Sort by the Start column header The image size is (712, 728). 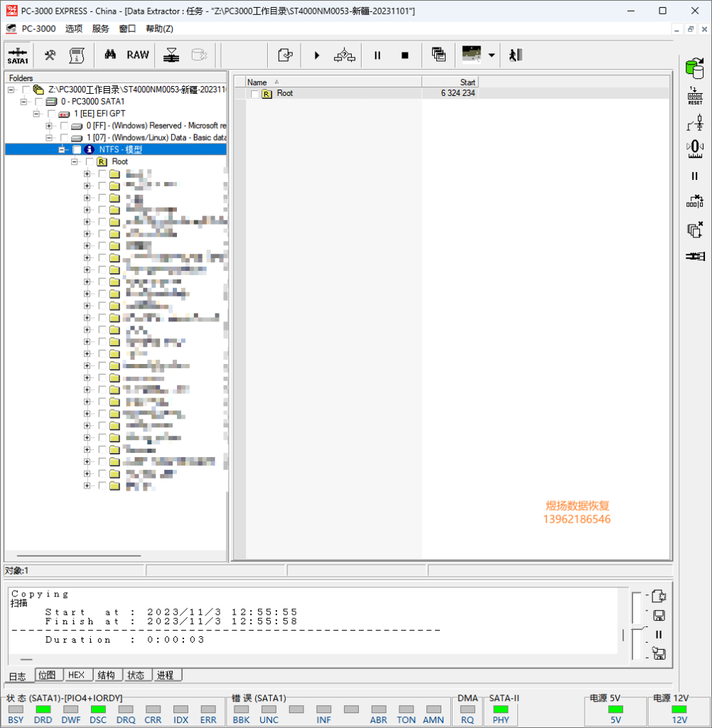click(x=450, y=82)
